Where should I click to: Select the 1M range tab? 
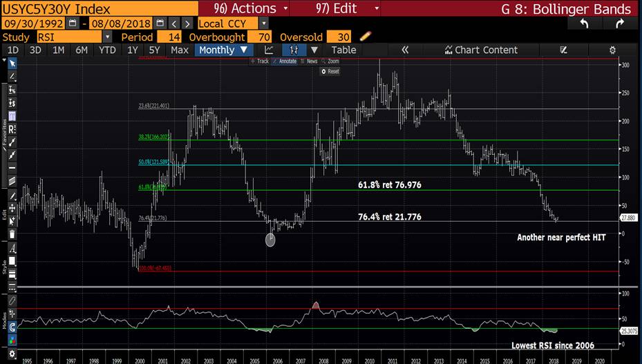58,50
